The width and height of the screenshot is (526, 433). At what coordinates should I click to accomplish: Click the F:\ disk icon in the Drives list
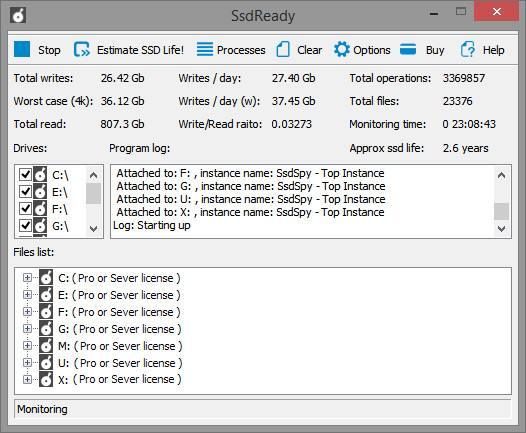[40, 209]
